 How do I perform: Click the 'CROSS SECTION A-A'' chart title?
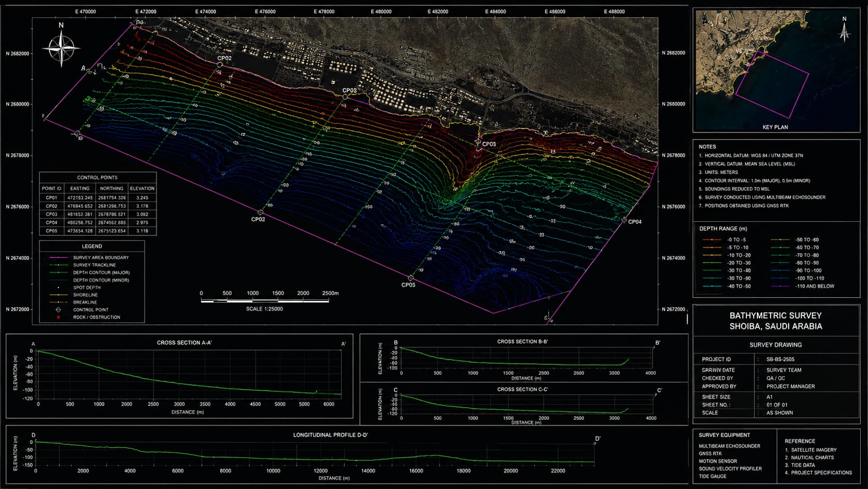(184, 343)
